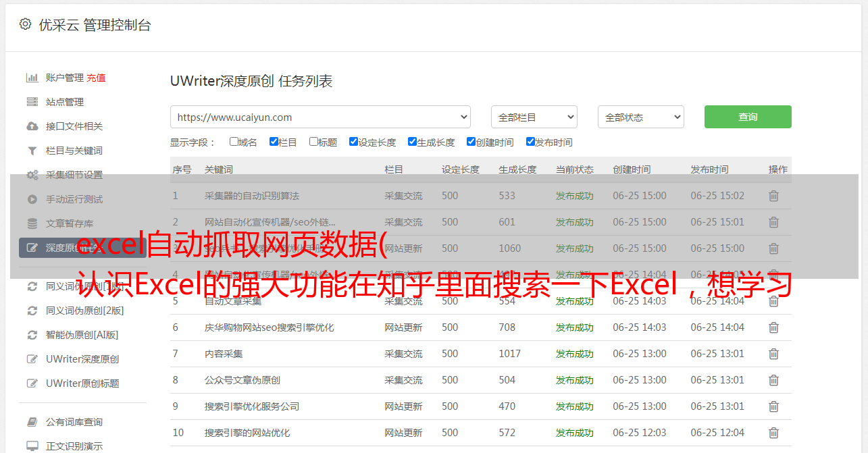Viewport: 868px width, 453px height.
Task: Uncheck the 设定长度 checkbox
Action: coord(353,142)
